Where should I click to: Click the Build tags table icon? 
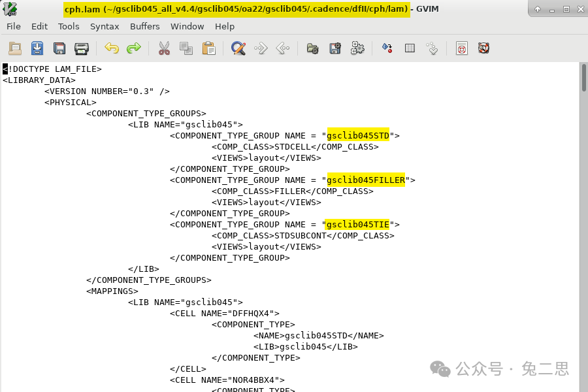pos(410,48)
